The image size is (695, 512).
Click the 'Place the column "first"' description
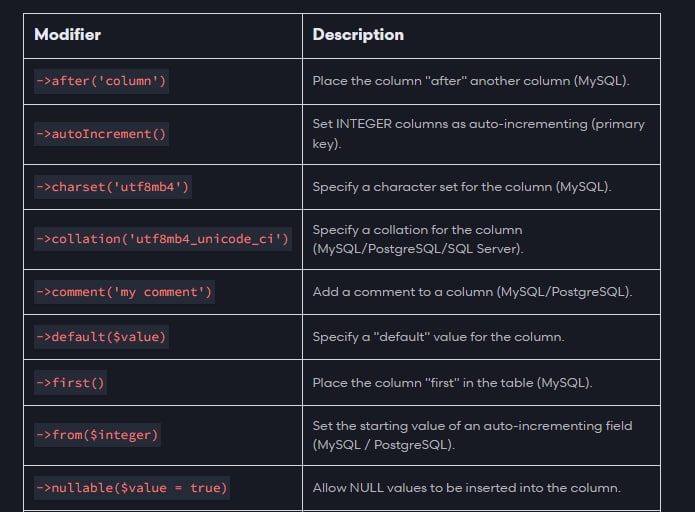pos(452,383)
